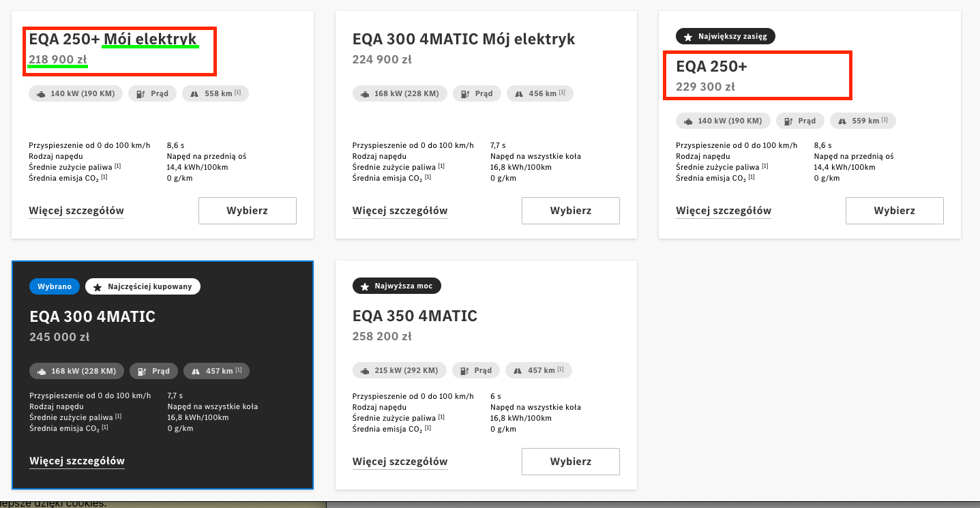Click footnote [1] beside Średnie zużycie paliwa in EQA 350 card

441,417
